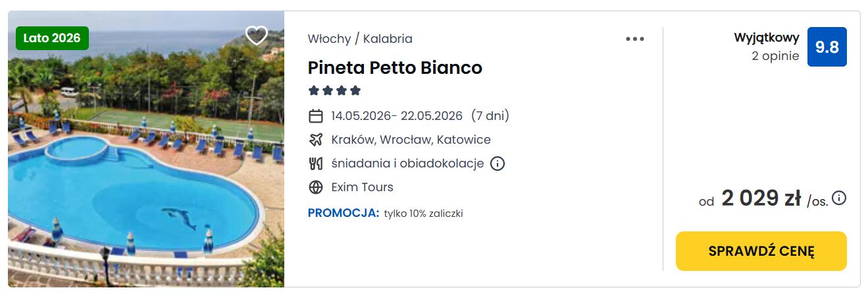Click the Włochy / Kalabria location text
Screen dimensions: 868x294
pyautogui.click(x=360, y=39)
